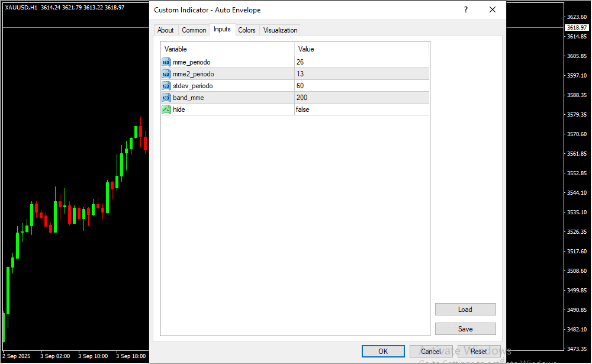Viewport: 592px width, 364px height.
Task: Click the Load button
Action: tap(465, 310)
